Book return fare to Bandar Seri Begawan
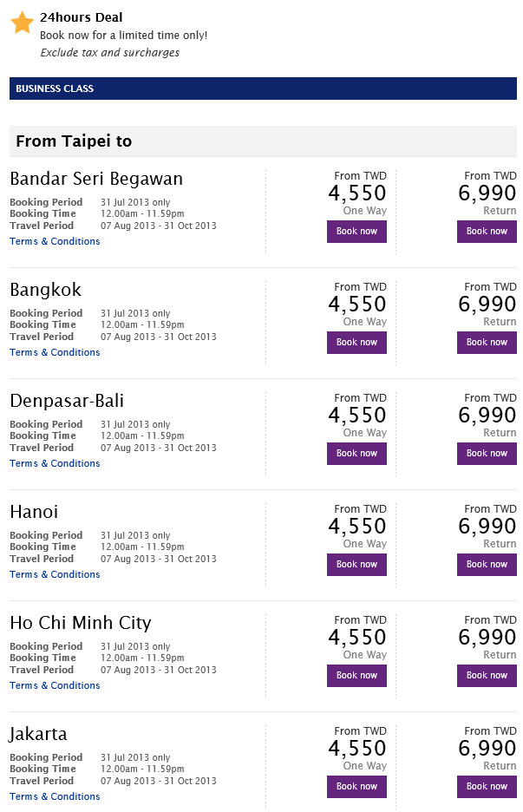This screenshot has height=812, width=523. [x=487, y=232]
